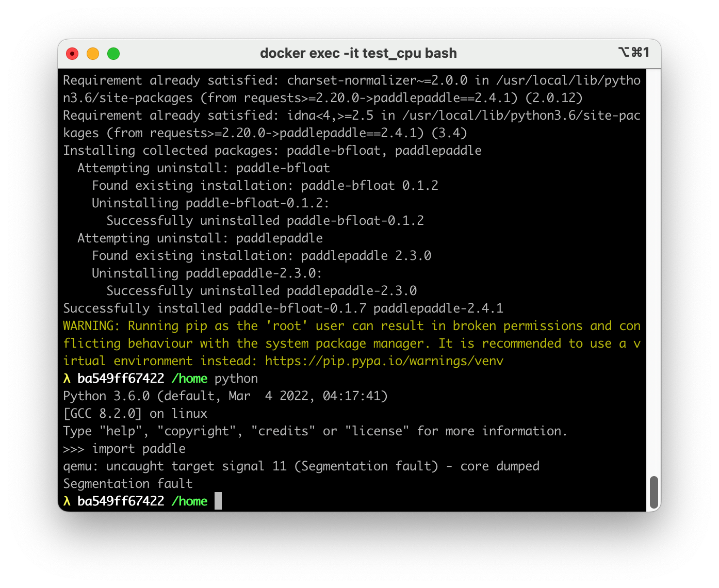The image size is (719, 588).
Task: Click the 'Type "help", "copyright"' information line
Action: [x=315, y=431]
